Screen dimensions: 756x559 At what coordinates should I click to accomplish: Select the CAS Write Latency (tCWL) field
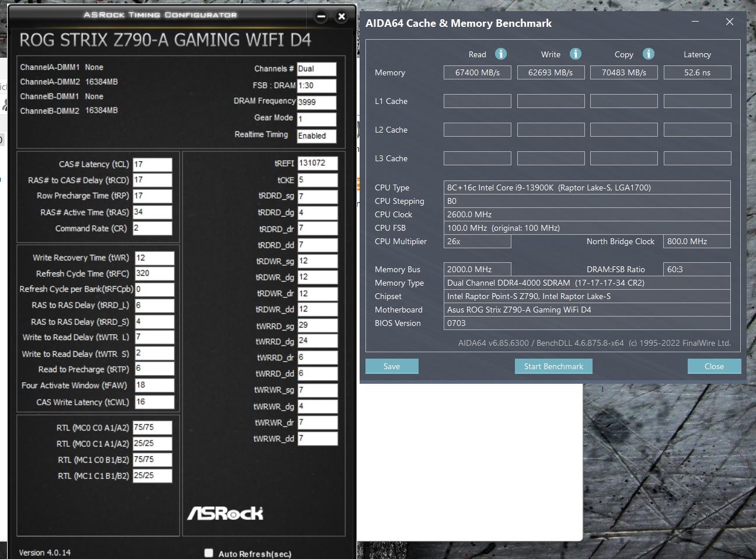[x=154, y=402]
